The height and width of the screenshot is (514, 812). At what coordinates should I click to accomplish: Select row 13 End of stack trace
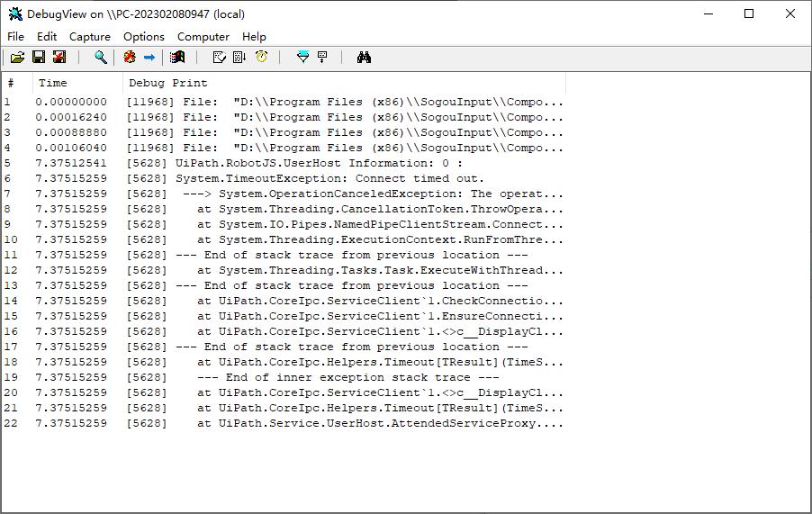pyautogui.click(x=284, y=285)
